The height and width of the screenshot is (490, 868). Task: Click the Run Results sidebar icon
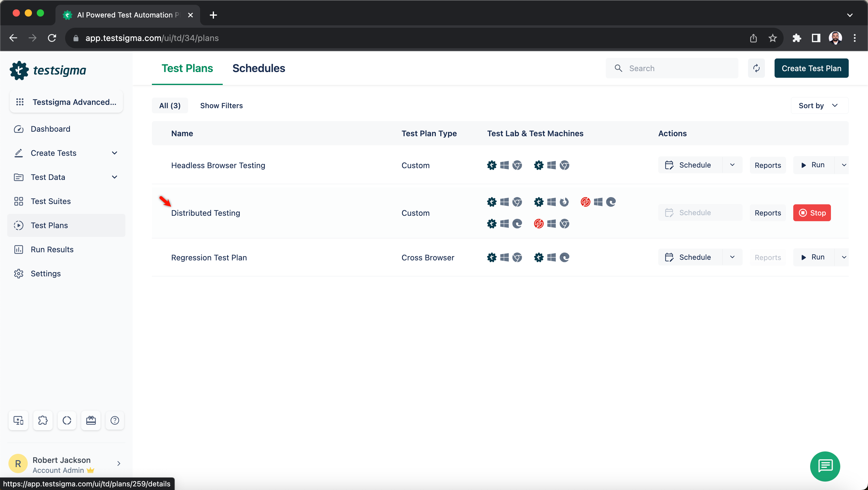(19, 249)
